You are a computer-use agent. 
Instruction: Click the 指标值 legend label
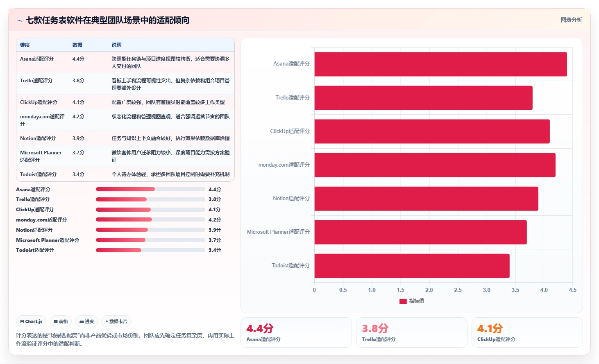(417, 301)
